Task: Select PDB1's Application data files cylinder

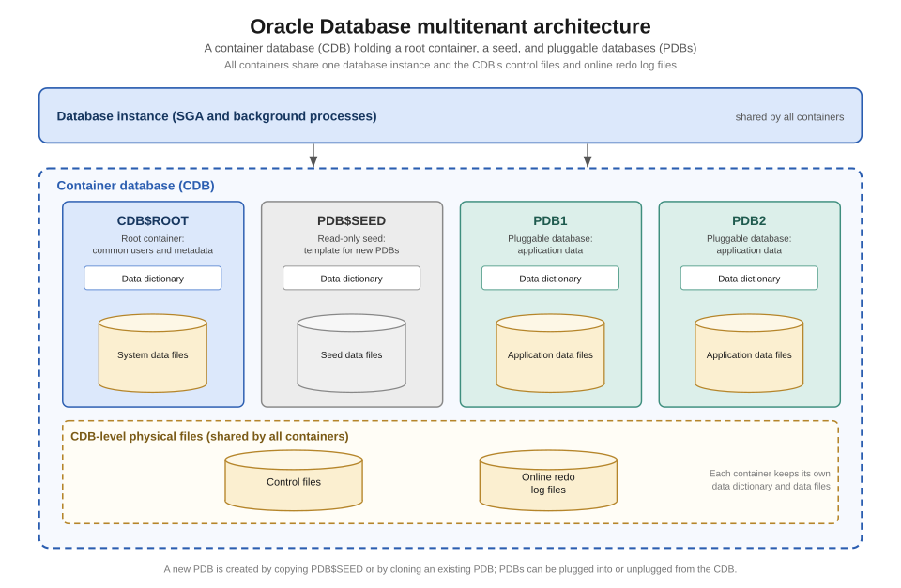Action: (x=551, y=354)
